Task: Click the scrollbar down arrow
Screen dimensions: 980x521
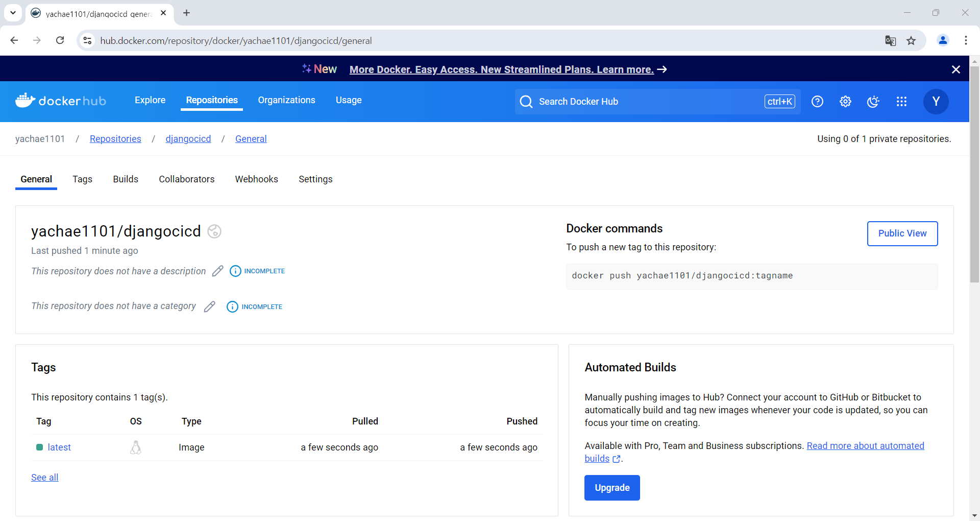Action: 974,516
